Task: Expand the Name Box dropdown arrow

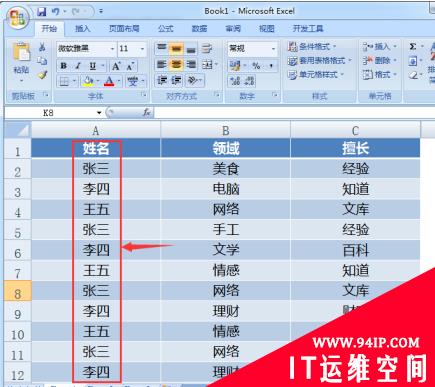Action: pos(99,113)
